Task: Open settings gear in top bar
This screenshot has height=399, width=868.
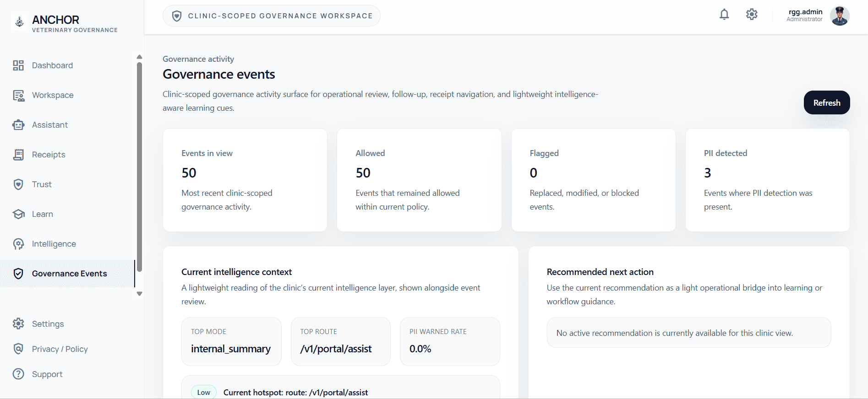Action: (x=752, y=15)
